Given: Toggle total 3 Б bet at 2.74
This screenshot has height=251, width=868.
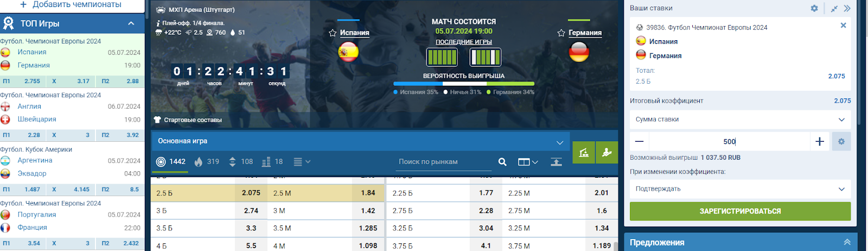Looking at the screenshot, I should pyautogui.click(x=209, y=211).
